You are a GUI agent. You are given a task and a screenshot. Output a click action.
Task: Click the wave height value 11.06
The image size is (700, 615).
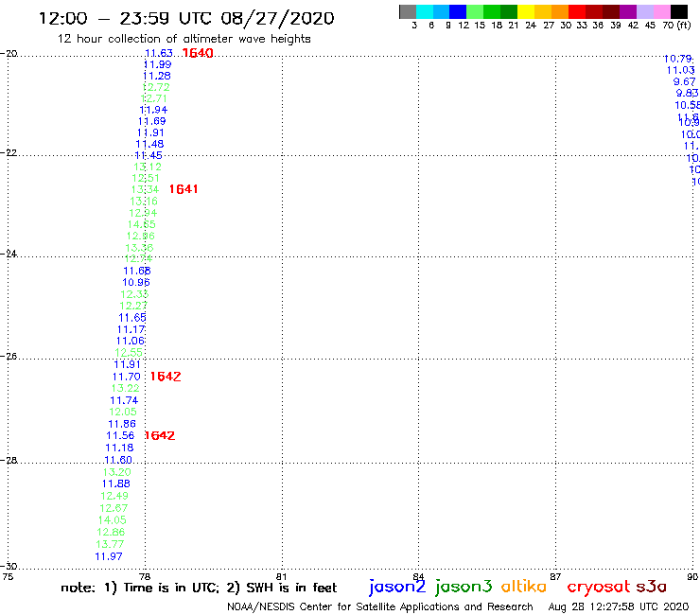pos(131,342)
